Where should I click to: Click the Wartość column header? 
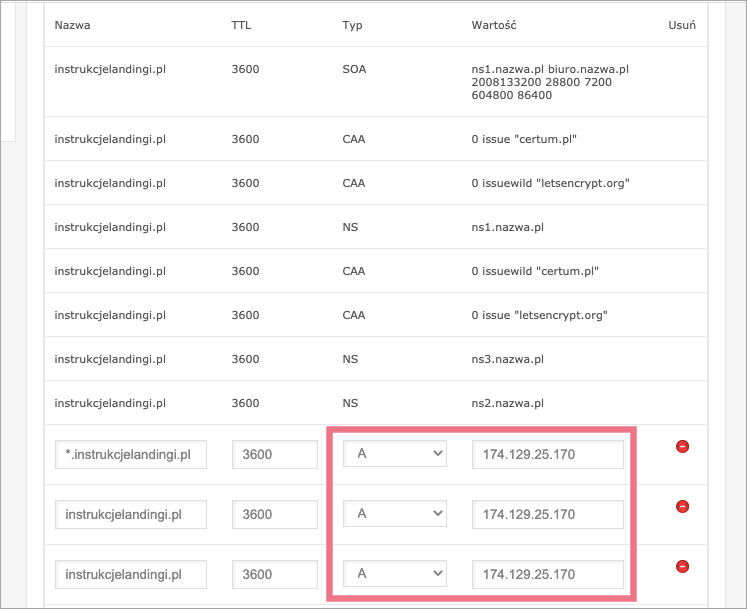[495, 23]
